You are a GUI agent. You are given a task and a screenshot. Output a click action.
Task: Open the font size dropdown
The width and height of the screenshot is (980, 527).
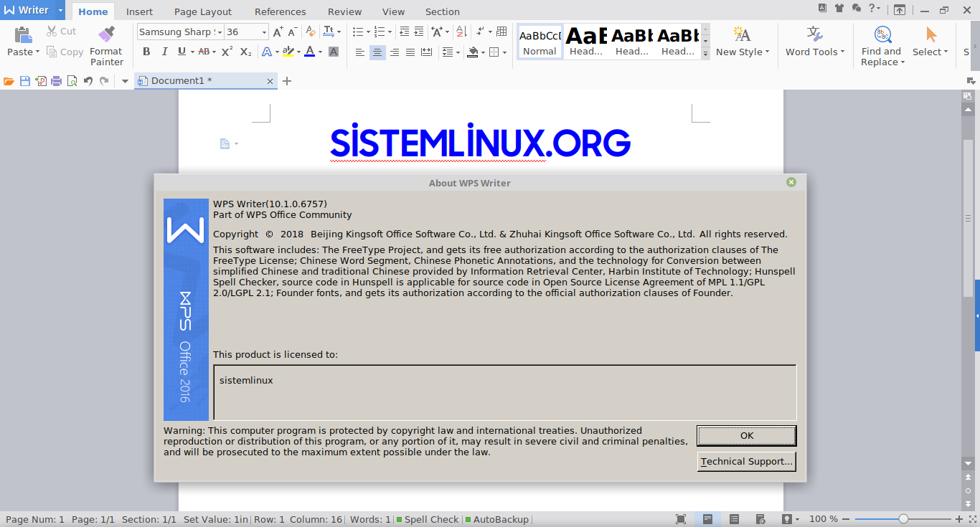coord(264,32)
